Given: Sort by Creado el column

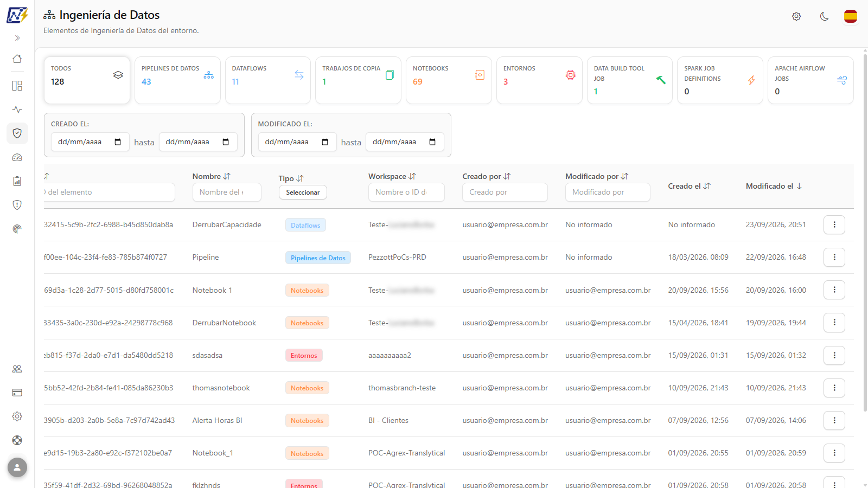Looking at the screenshot, I should click(x=690, y=186).
